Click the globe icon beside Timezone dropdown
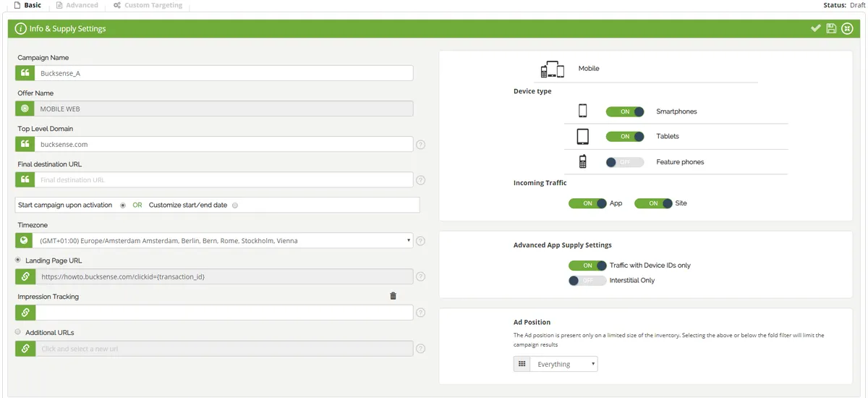The height and width of the screenshot is (398, 868). [25, 240]
